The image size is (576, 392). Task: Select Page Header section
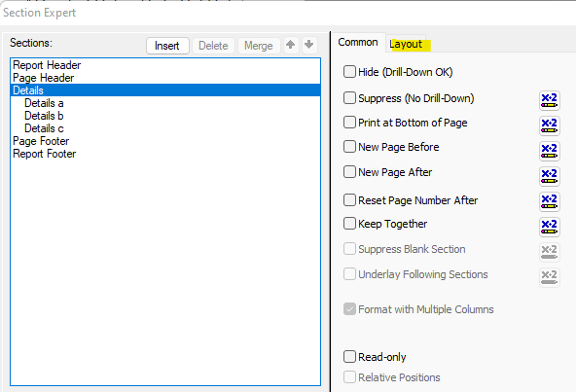(165, 78)
